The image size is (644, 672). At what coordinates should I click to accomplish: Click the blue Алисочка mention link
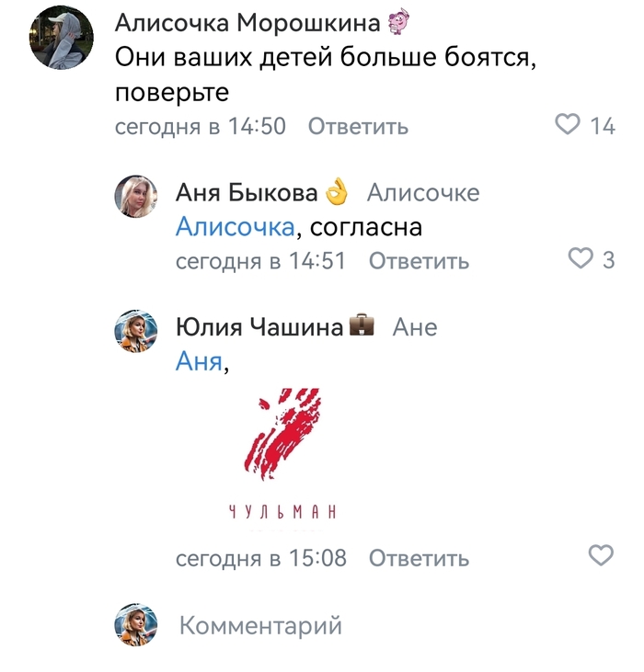pyautogui.click(x=235, y=226)
